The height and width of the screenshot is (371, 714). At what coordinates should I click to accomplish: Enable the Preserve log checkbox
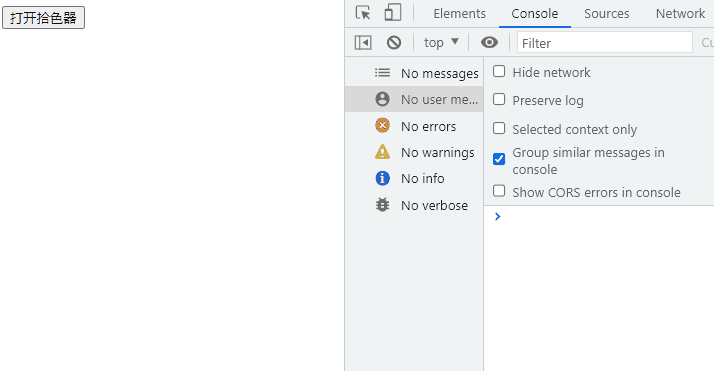[x=499, y=100]
